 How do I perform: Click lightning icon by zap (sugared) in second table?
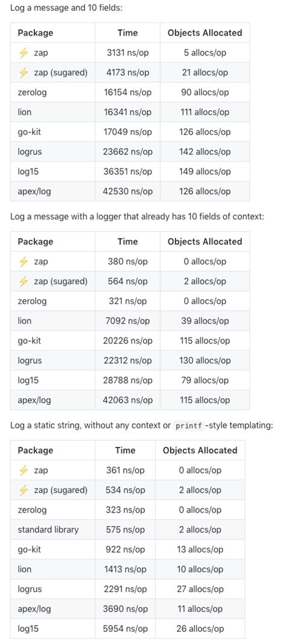pos(24,281)
